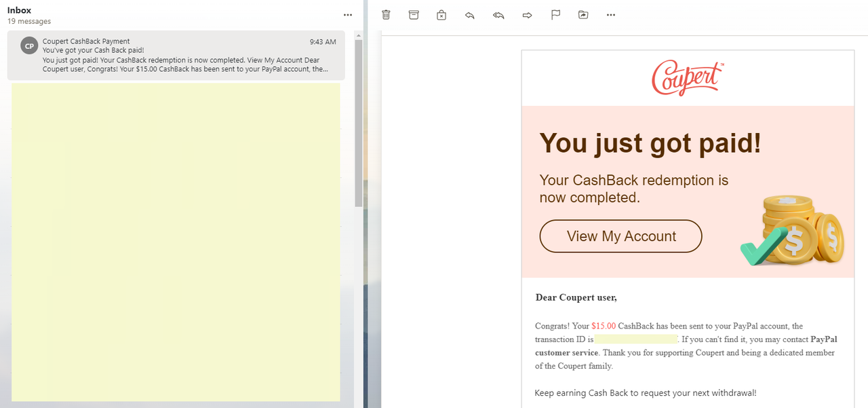
Task: Click the $15.00 amount in email
Action: 604,326
